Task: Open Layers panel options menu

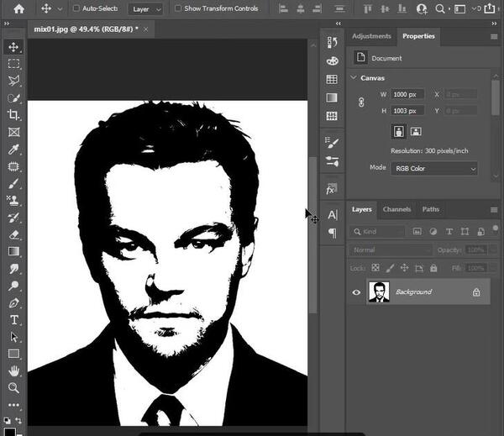Action: point(495,210)
